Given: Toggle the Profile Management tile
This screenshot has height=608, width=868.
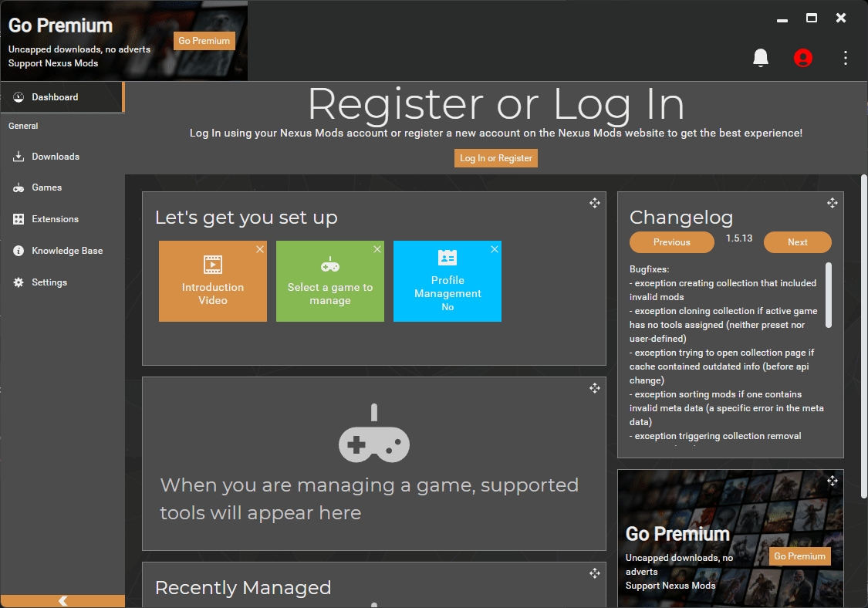Looking at the screenshot, I should pos(448,282).
